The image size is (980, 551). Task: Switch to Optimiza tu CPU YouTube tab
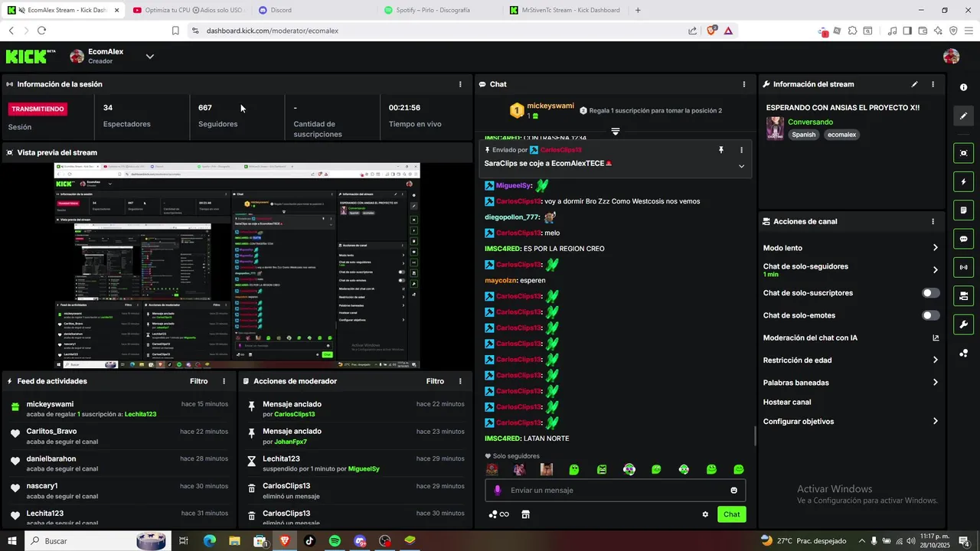pyautogui.click(x=188, y=10)
